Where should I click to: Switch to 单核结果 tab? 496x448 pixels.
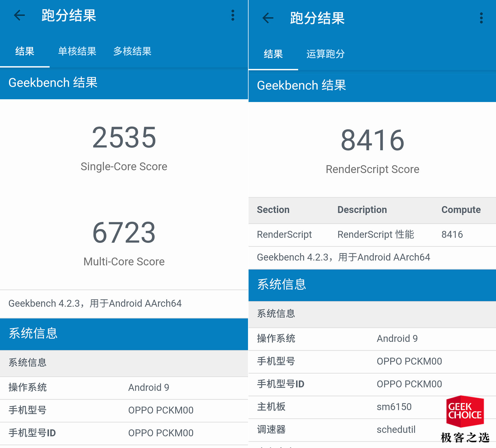point(77,51)
